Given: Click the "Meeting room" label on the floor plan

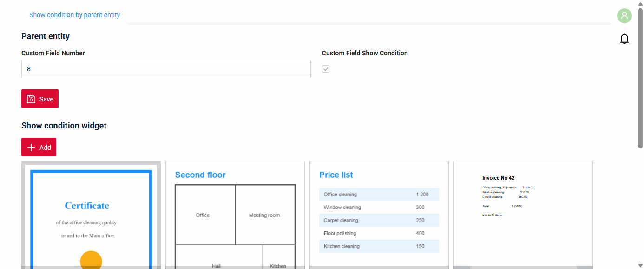Looking at the screenshot, I should (264, 215).
